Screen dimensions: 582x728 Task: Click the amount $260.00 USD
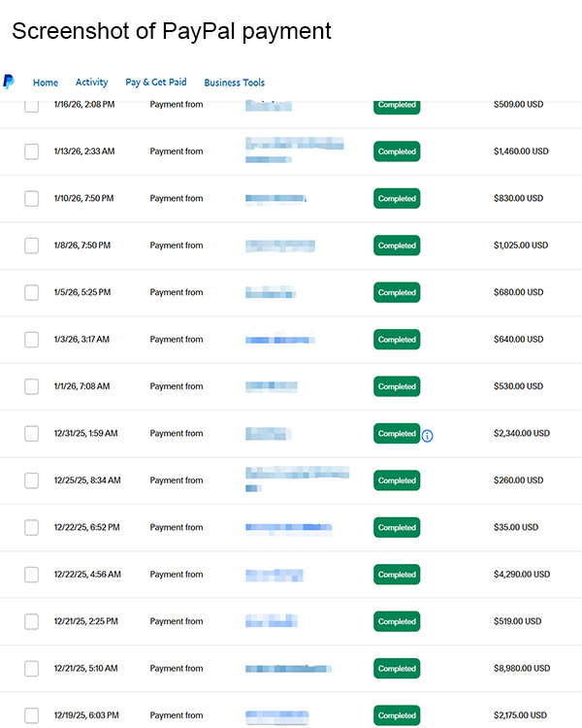(x=518, y=480)
